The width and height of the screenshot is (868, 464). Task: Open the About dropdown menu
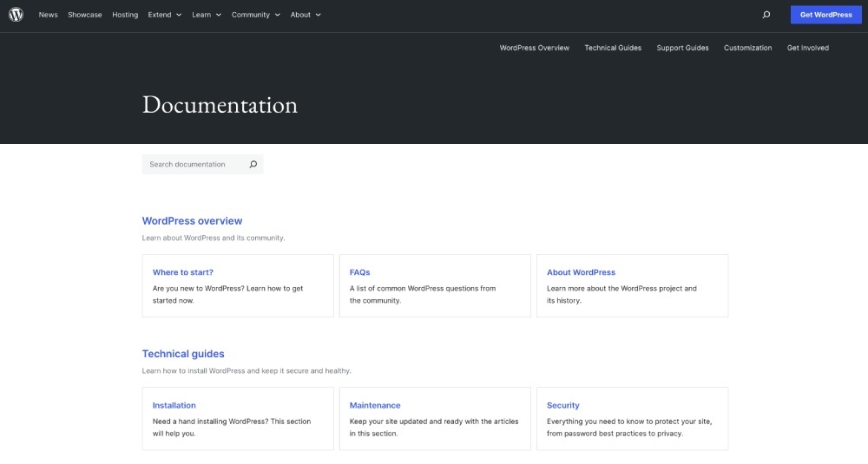(x=306, y=15)
